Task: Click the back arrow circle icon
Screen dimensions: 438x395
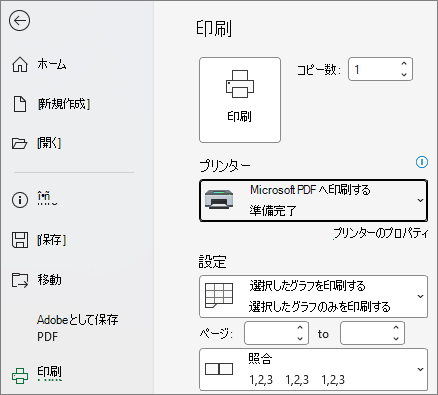Action: click(x=20, y=21)
